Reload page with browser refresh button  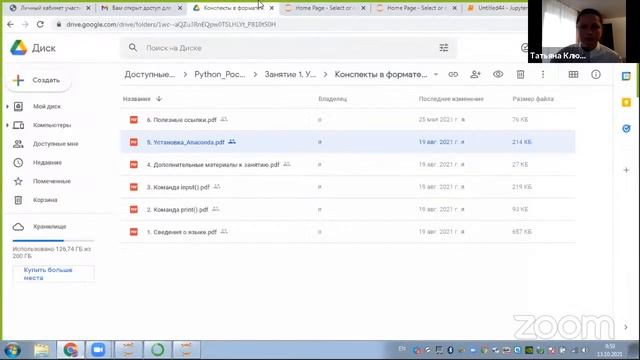pos(40,24)
